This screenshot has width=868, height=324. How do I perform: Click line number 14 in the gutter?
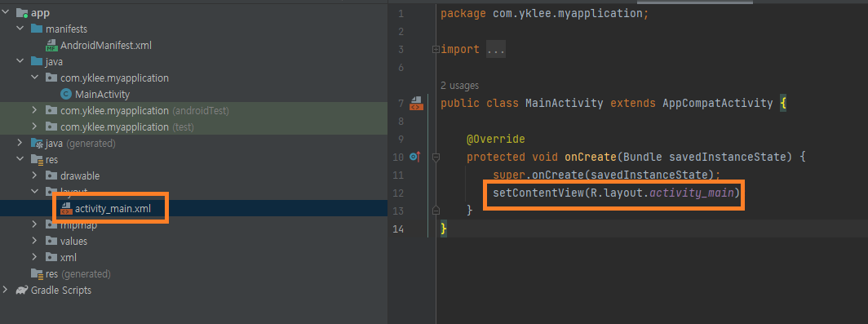(x=397, y=229)
